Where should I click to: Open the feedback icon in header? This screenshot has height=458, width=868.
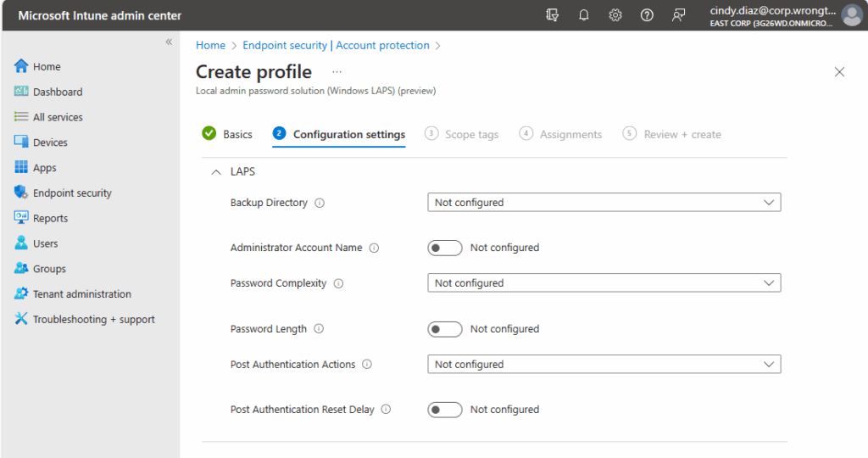[x=678, y=15]
